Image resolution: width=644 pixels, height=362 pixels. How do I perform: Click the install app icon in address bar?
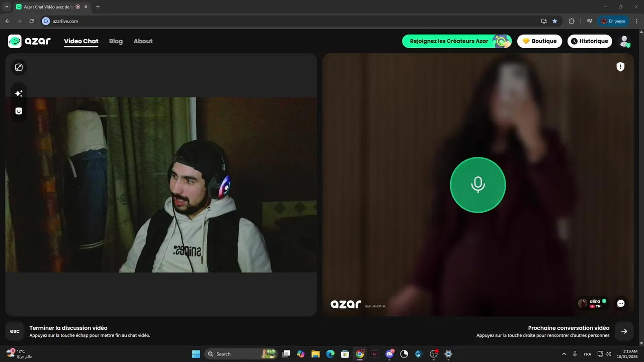[544, 21]
